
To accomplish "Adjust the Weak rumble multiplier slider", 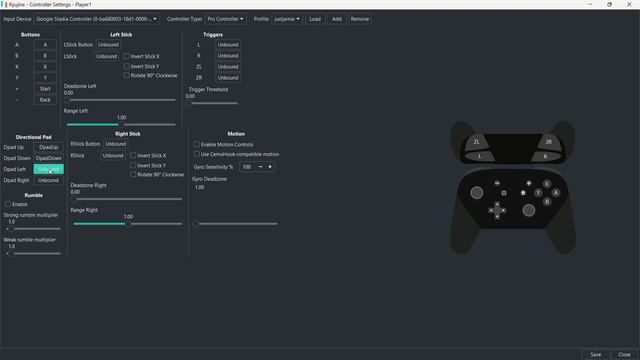I will point(34,253).
